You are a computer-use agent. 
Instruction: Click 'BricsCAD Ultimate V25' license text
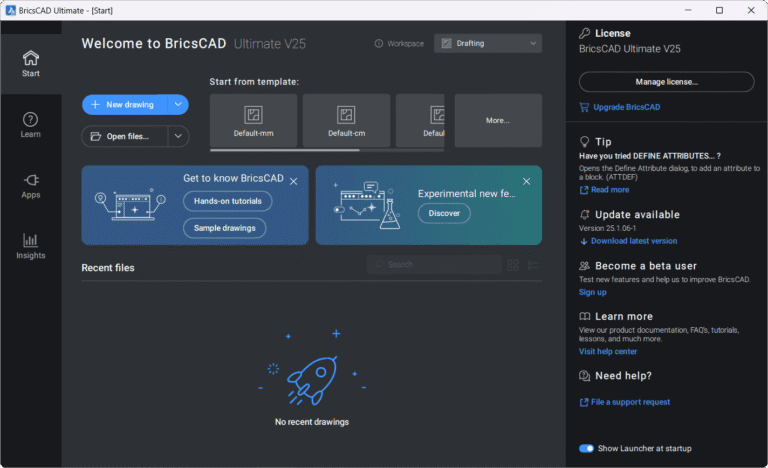click(629, 49)
